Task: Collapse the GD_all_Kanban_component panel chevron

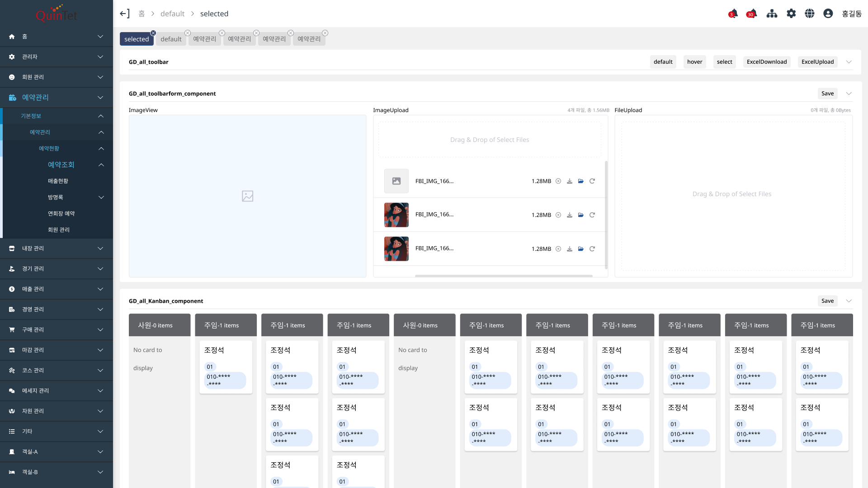Action: (x=849, y=301)
